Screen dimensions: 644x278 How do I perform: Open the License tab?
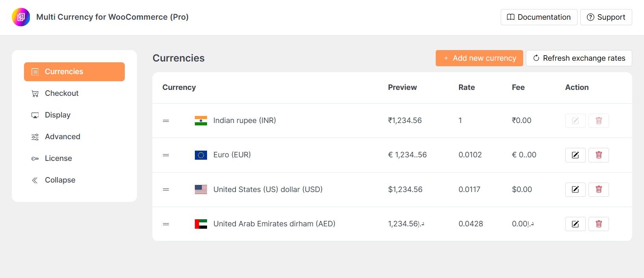(58, 159)
